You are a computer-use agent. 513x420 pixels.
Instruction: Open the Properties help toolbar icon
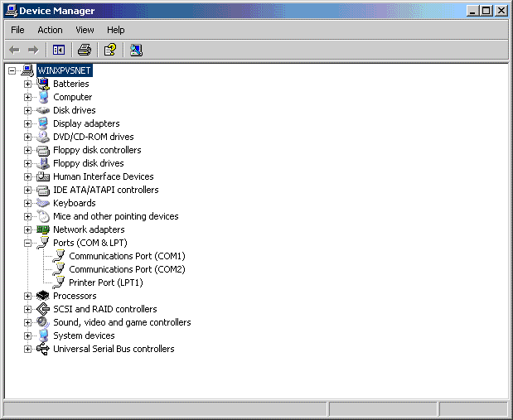(110, 50)
